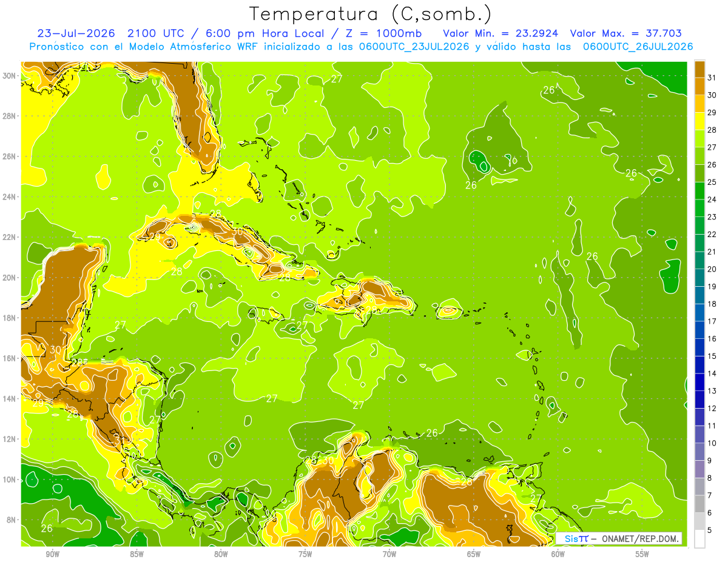Click the "28N" latitude label
Screen dimensions: 728x562
pos(10,116)
